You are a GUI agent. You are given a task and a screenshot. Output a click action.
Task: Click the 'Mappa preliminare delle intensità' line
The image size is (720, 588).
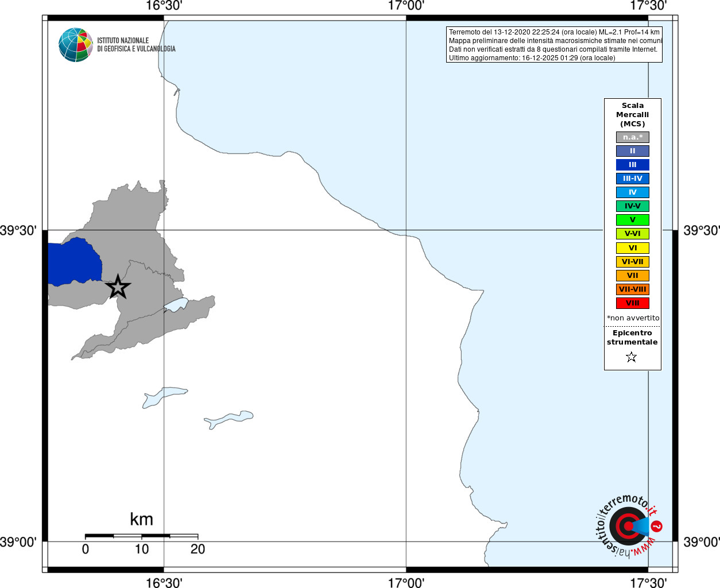pos(555,41)
